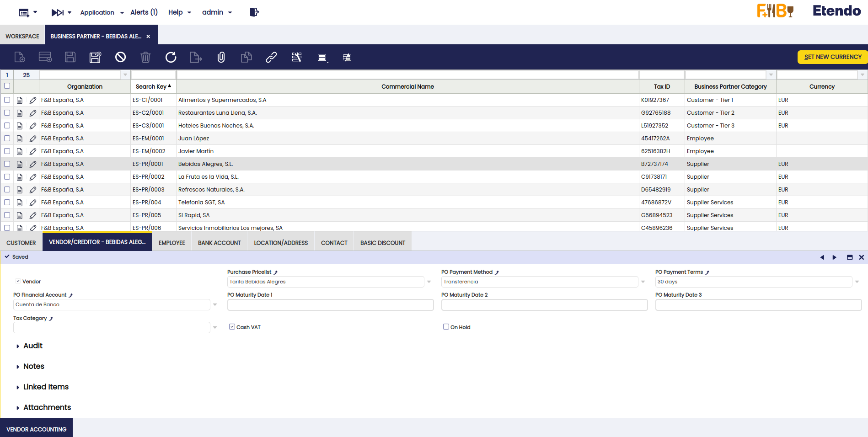The height and width of the screenshot is (437, 868).
Task: Expand the Audit section
Action: tap(29, 346)
